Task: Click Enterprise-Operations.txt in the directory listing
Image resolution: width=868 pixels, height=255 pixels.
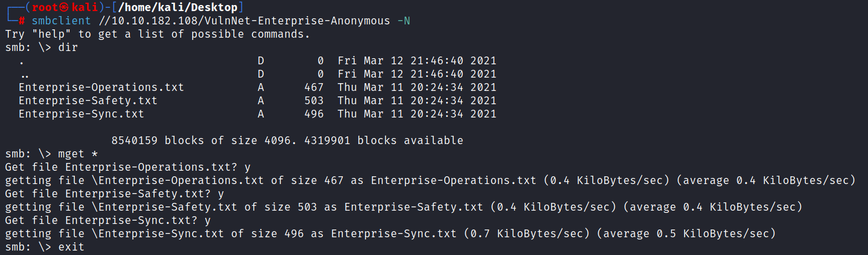Action: tap(101, 88)
